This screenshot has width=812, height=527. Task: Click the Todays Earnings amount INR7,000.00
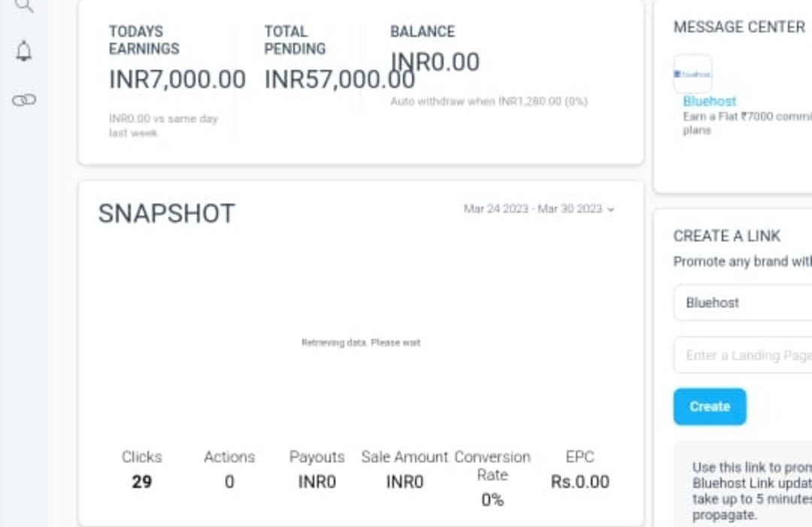pyautogui.click(x=177, y=80)
